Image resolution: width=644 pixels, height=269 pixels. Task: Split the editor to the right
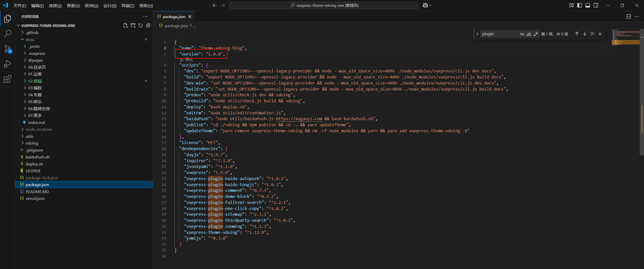629,17
